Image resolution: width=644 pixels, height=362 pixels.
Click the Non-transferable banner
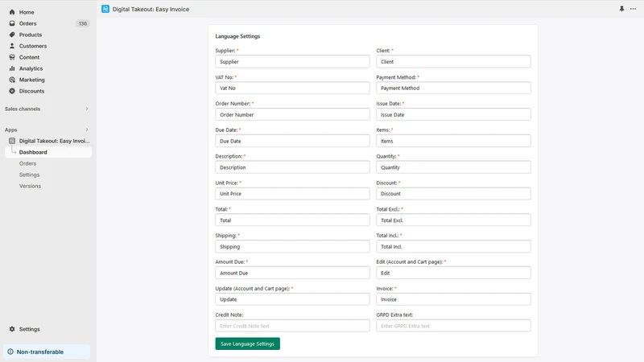47,352
